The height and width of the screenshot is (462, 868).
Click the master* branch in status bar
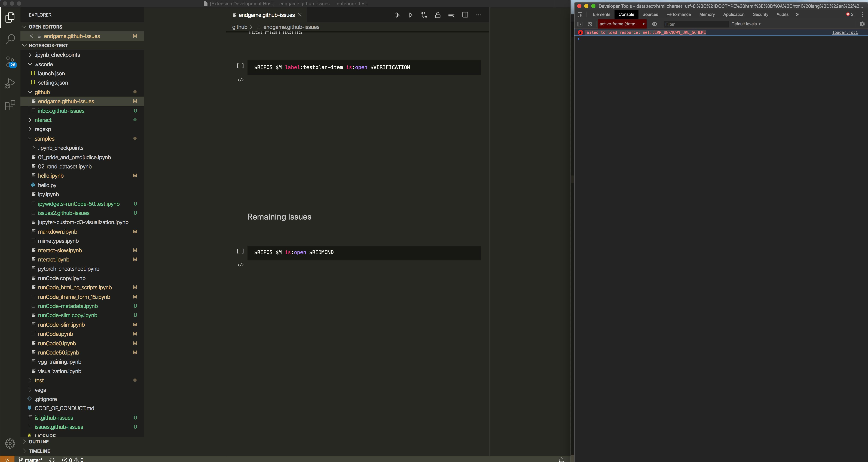[30, 460]
